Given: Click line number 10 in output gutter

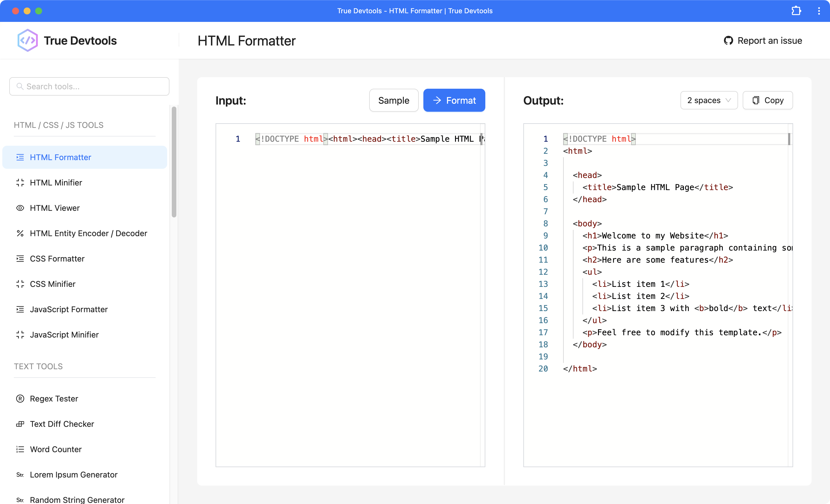Looking at the screenshot, I should 543,248.
